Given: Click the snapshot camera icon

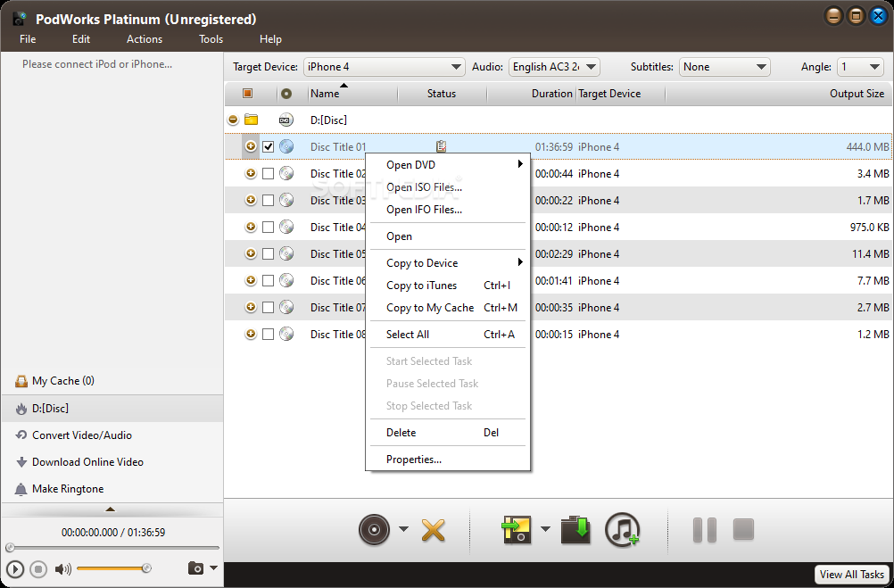Looking at the screenshot, I should (195, 568).
